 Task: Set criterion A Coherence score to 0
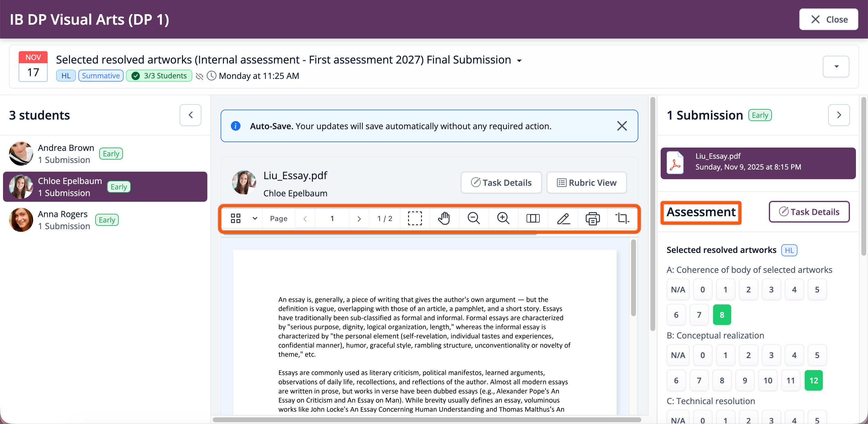click(x=703, y=289)
